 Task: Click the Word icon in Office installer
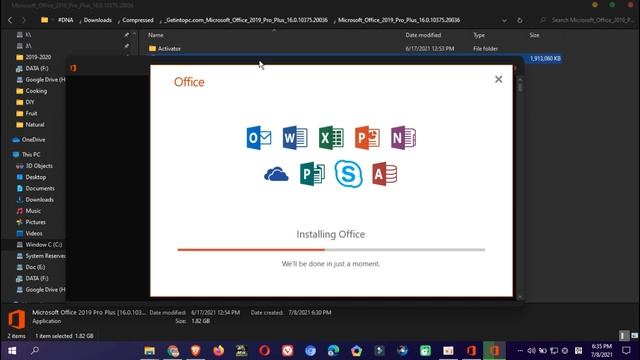click(x=295, y=138)
